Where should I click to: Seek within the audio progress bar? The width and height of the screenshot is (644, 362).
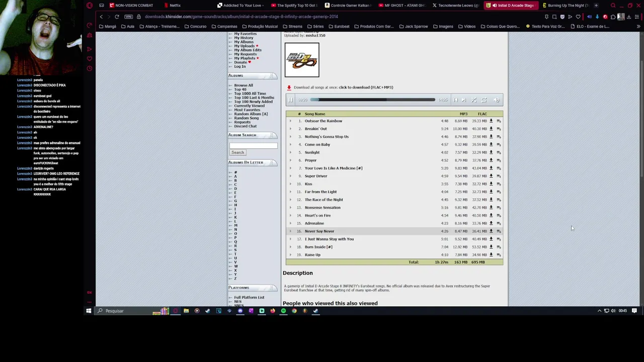pyautogui.click(x=372, y=100)
